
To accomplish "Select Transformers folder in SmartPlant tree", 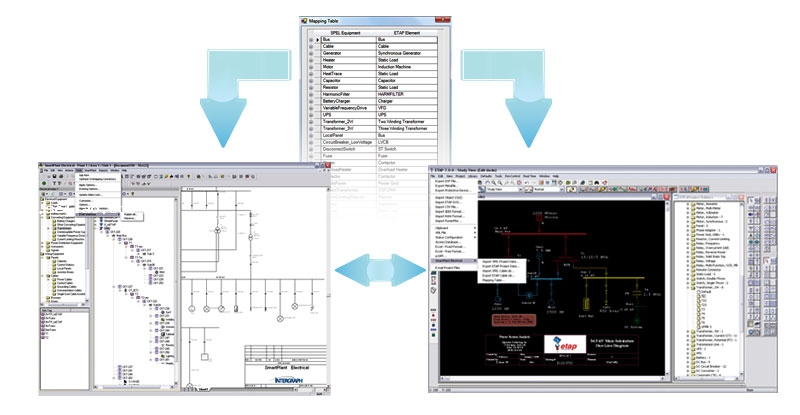I will click(x=63, y=228).
